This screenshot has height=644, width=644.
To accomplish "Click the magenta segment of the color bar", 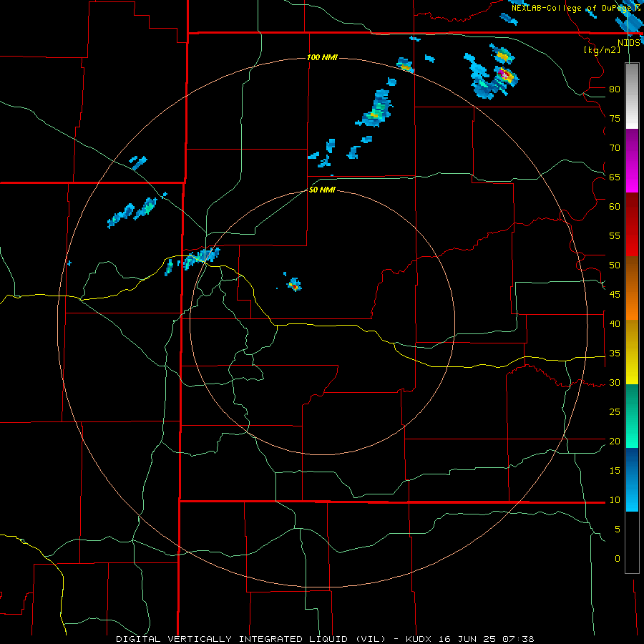I will [632, 160].
